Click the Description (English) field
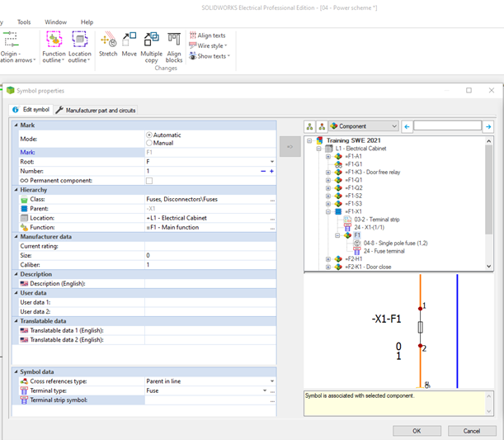504x440 pixels. tap(210, 284)
